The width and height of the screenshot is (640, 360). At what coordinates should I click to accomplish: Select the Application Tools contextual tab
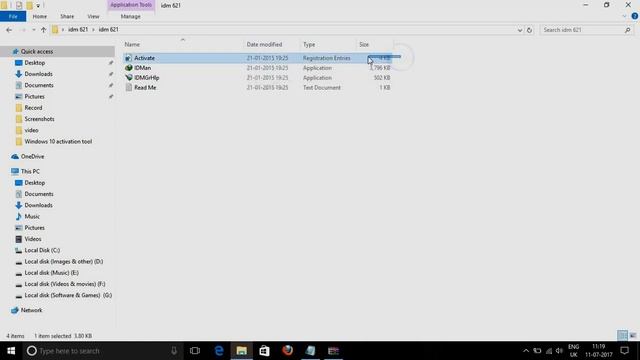(x=131, y=5)
